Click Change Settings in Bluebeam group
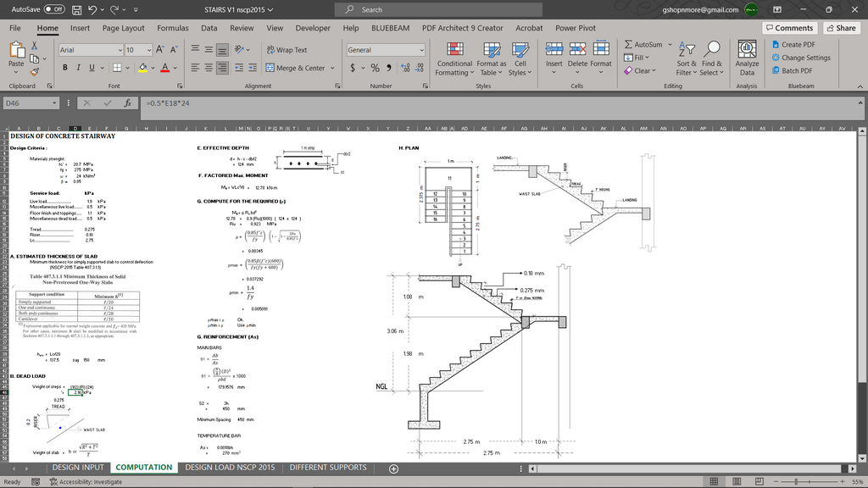Screen dimensions: 868x488 (801, 58)
